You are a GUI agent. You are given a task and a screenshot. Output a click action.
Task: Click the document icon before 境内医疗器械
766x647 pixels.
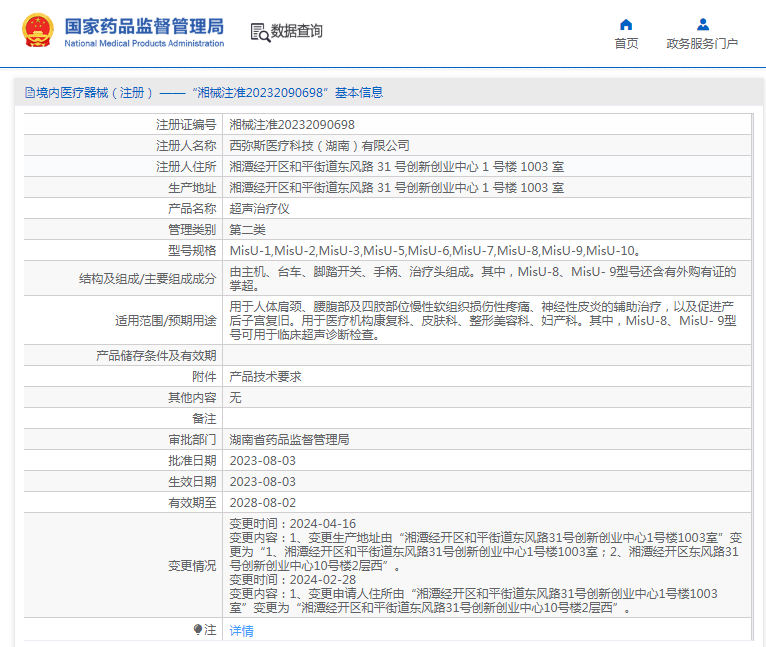pyautogui.click(x=29, y=92)
